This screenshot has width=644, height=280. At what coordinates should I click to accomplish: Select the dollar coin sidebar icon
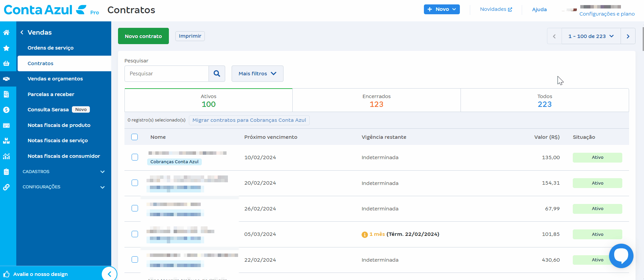click(x=6, y=110)
